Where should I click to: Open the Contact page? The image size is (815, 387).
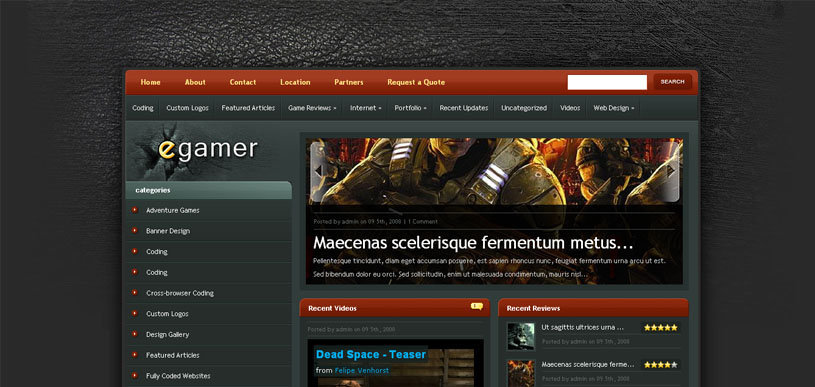243,82
